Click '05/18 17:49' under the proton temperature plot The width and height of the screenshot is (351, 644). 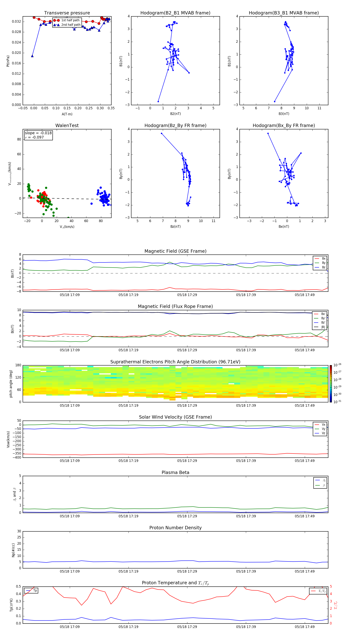point(305,627)
